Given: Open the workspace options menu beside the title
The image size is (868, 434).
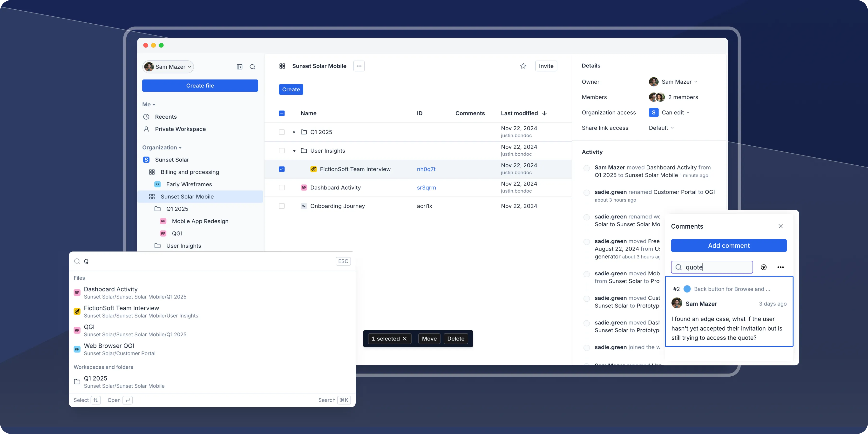Looking at the screenshot, I should pyautogui.click(x=359, y=66).
